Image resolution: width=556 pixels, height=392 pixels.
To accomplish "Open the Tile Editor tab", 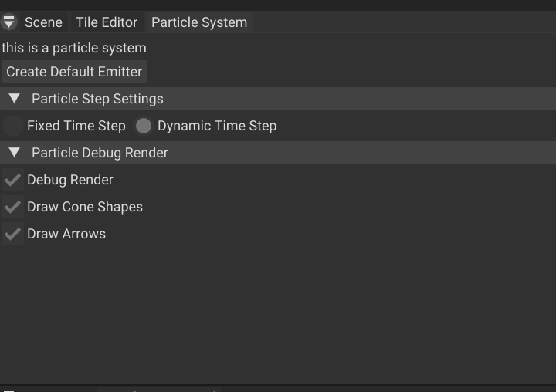I will [107, 22].
